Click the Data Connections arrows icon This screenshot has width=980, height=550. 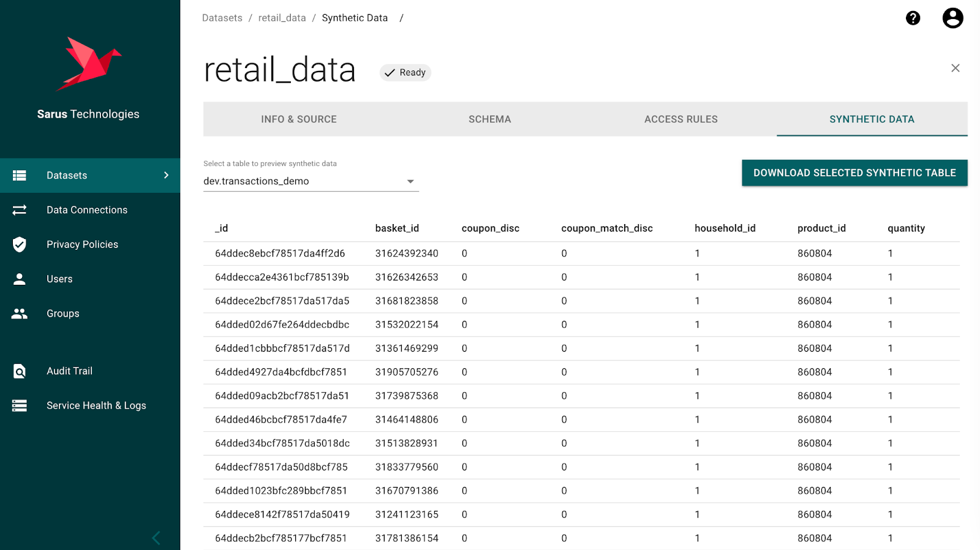[x=20, y=210]
